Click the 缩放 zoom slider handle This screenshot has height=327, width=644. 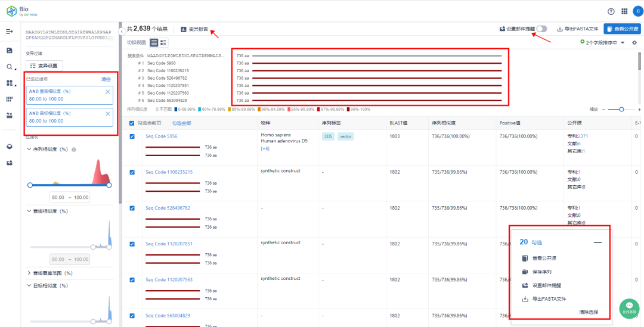pyautogui.click(x=622, y=110)
